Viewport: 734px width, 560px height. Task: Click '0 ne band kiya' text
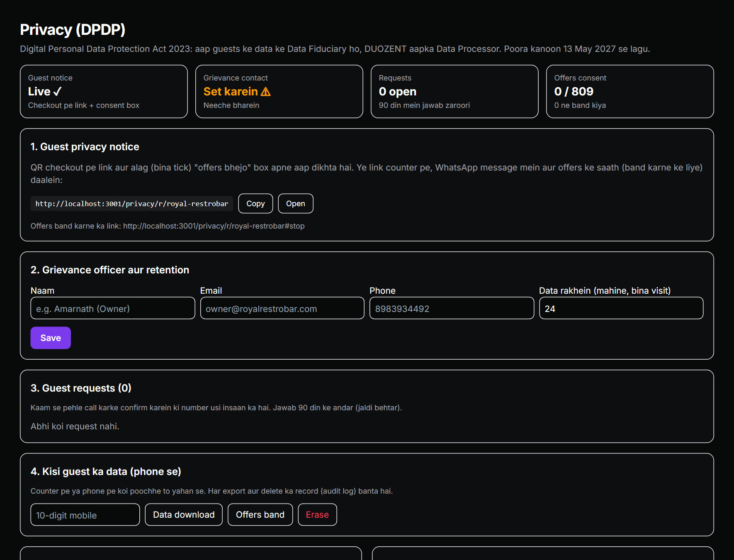click(580, 105)
